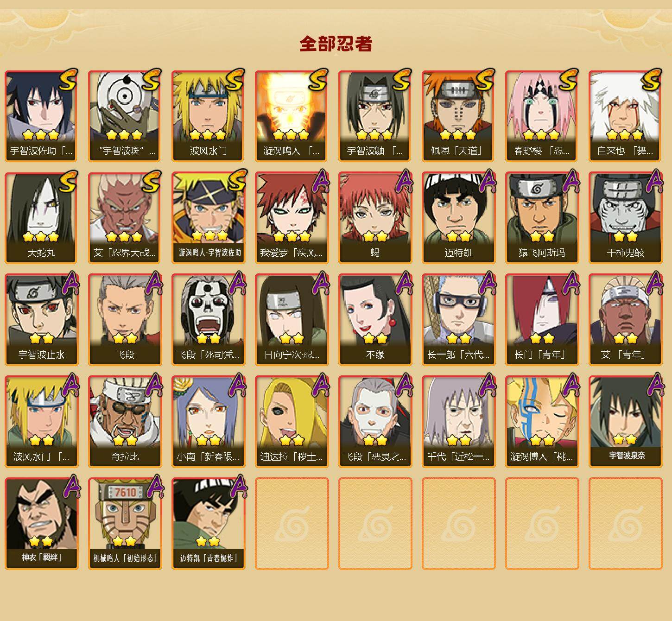Viewport: 672px width, 621px height.
Task: Open the 猿飞阿斯玛 card
Action: (542, 218)
